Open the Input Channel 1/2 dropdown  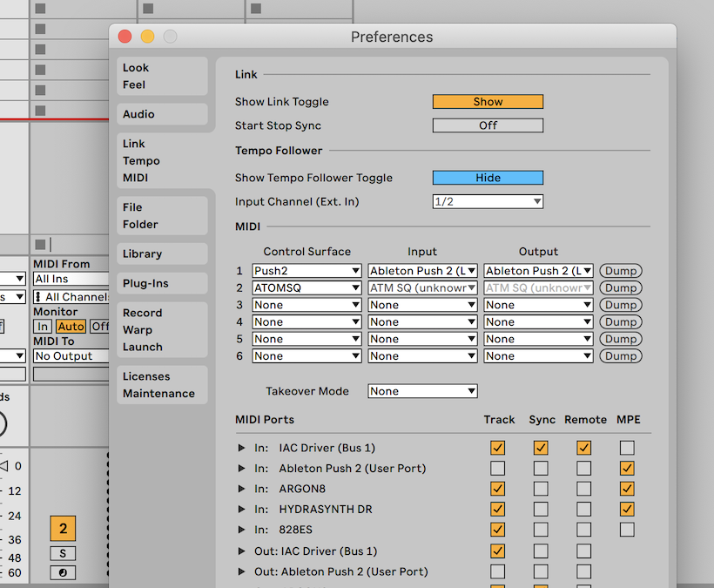coord(488,201)
